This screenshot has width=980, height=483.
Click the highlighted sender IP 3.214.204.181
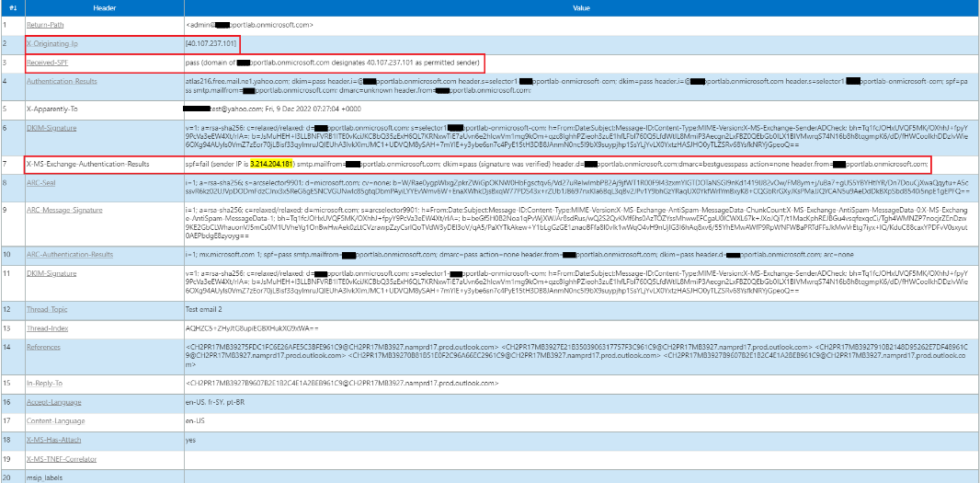click(271, 165)
